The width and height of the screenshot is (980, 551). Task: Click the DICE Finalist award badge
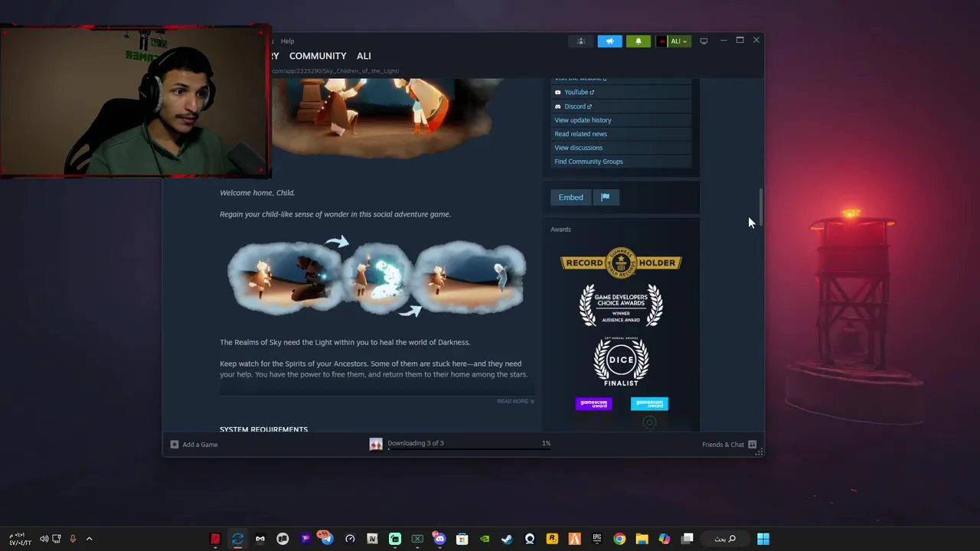pos(621,361)
